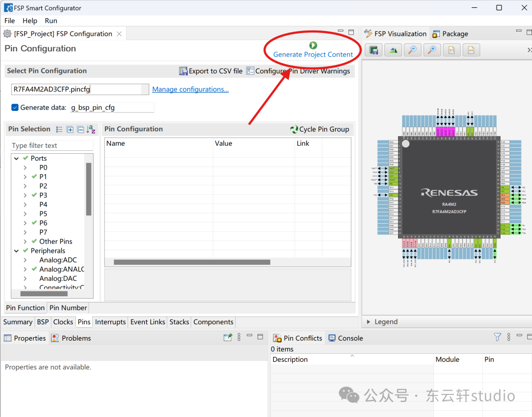The height and width of the screenshot is (417, 532).
Task: Click the g_bsp_pin_cfg data name field
Action: 112,107
